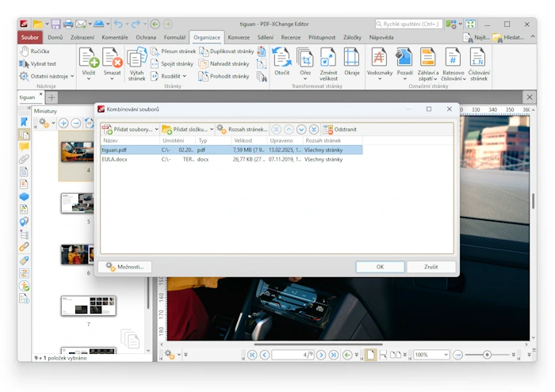
Task: Open the Přidat složku dropdown arrow
Action: 212,129
